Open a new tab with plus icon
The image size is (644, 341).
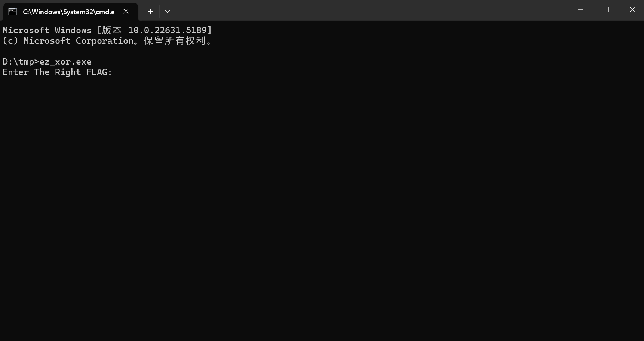point(150,12)
